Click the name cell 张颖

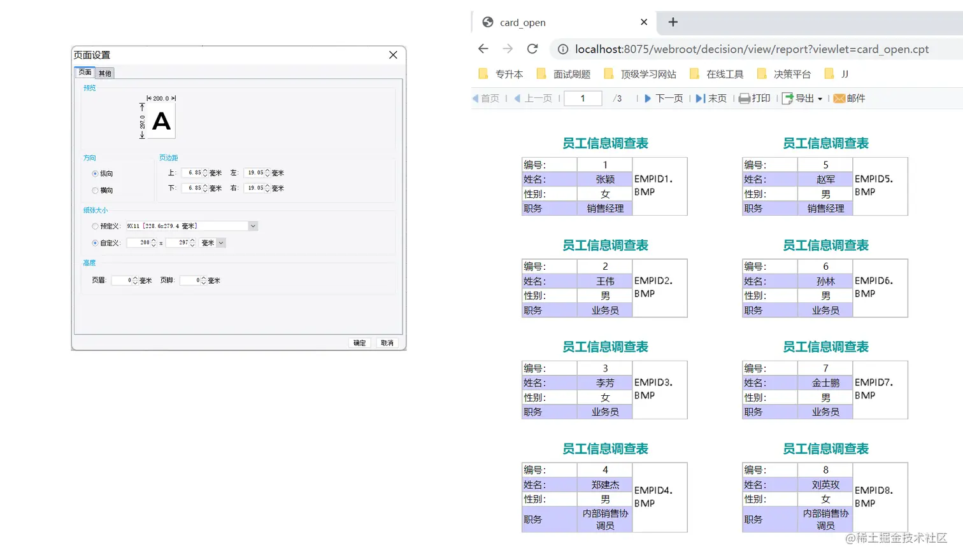pos(605,179)
